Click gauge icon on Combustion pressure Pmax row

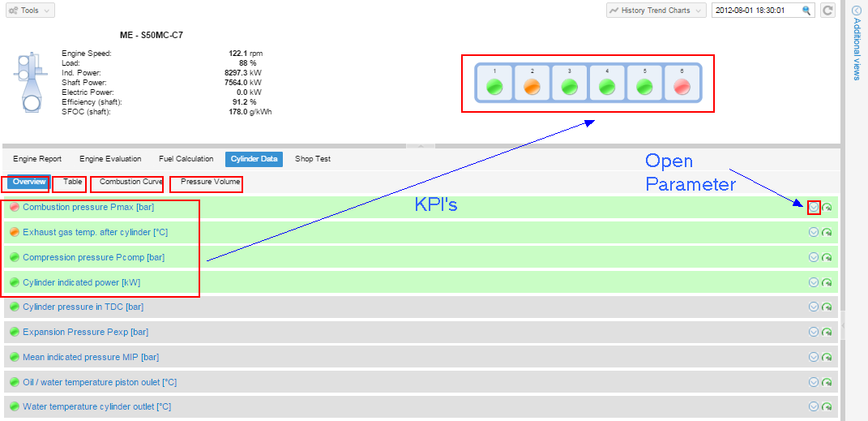827,208
